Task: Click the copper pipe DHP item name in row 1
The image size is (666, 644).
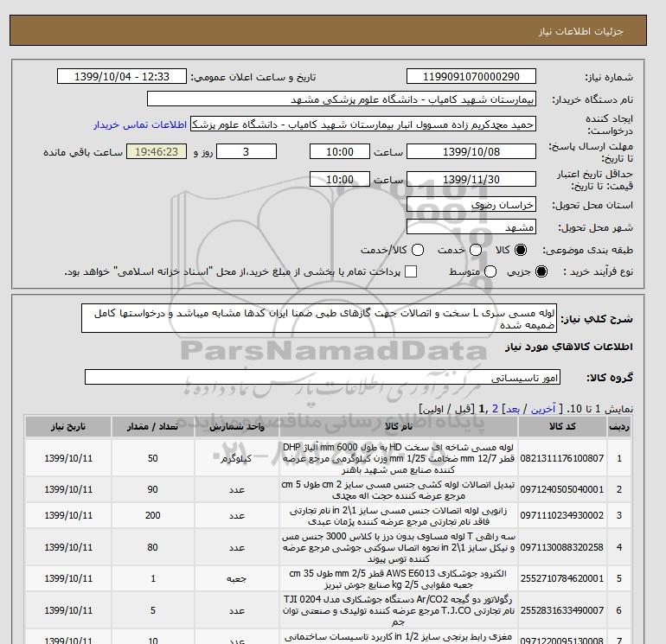Action: (x=399, y=458)
